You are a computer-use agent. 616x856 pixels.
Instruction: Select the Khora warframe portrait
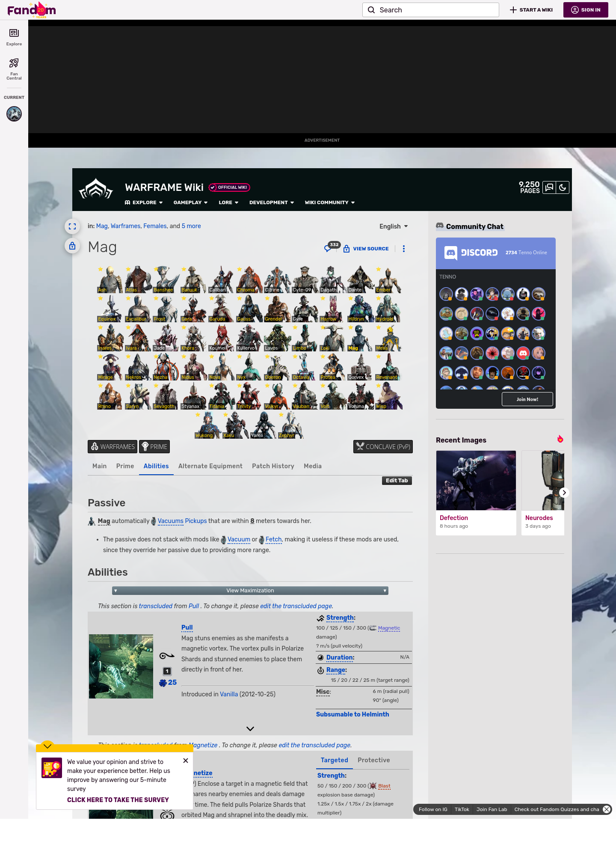click(x=193, y=338)
